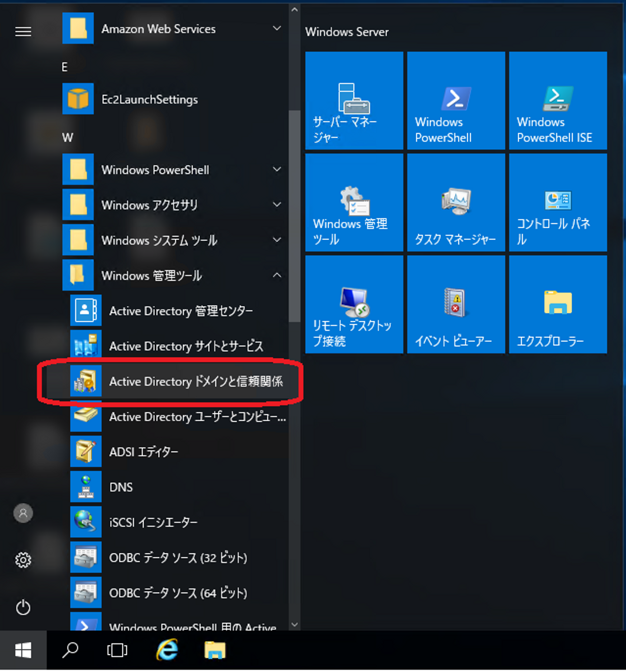Click the Ec2LaunchSettings label

coord(150,100)
